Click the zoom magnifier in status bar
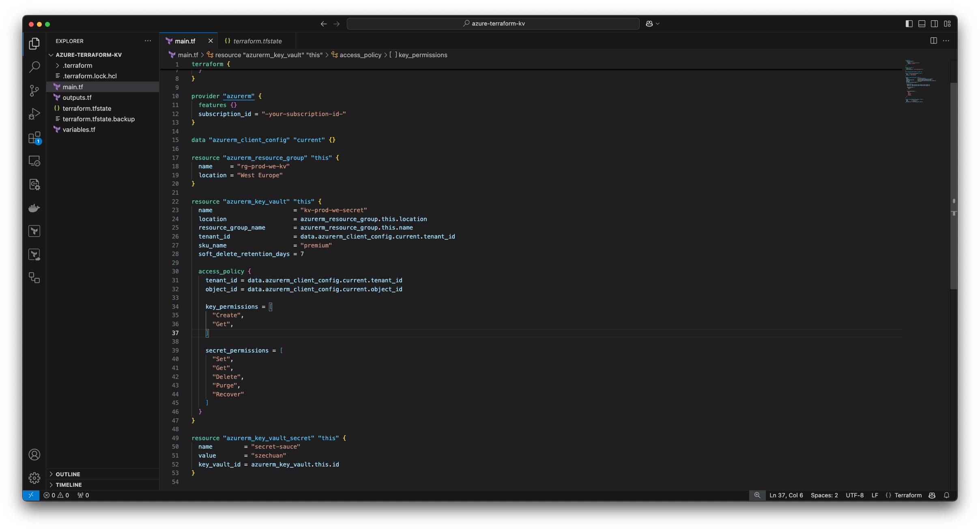This screenshot has width=980, height=531. pyautogui.click(x=757, y=495)
